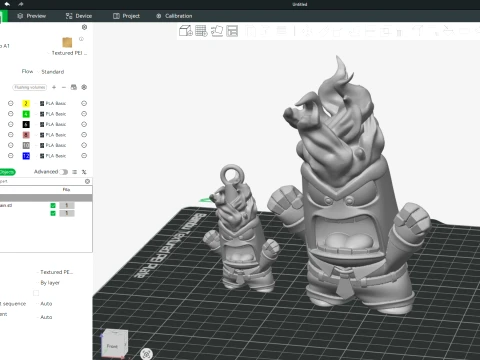Add a new plate from the toolbar
Image resolution: width=480 pixels, height=360 pixels.
[x=201, y=31]
